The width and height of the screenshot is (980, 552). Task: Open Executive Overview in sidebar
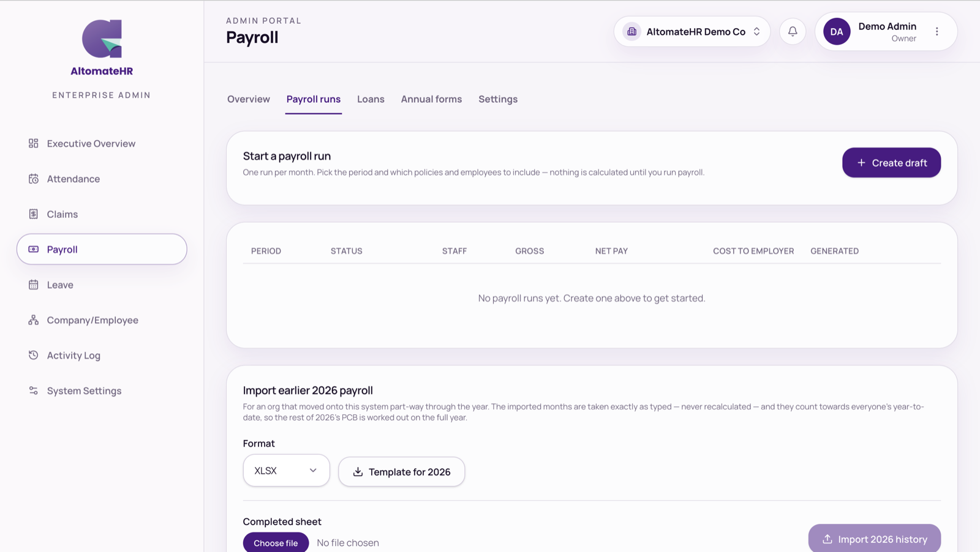(102, 143)
